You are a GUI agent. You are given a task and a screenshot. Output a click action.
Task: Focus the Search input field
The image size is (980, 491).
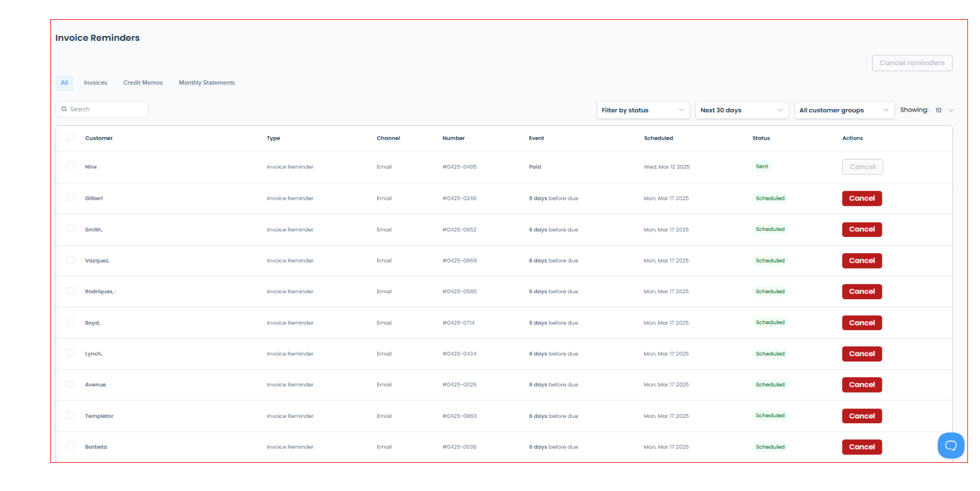tap(102, 109)
